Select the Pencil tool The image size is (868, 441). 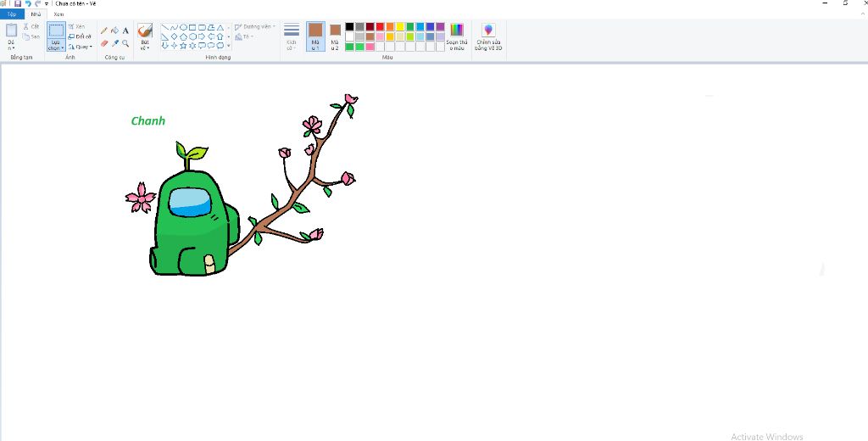click(x=104, y=31)
